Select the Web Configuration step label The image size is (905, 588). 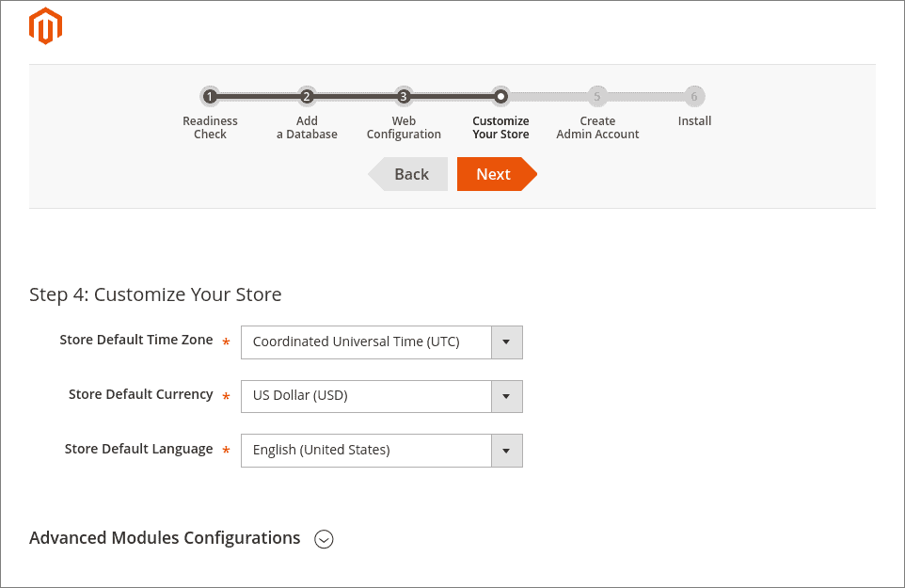tap(404, 128)
